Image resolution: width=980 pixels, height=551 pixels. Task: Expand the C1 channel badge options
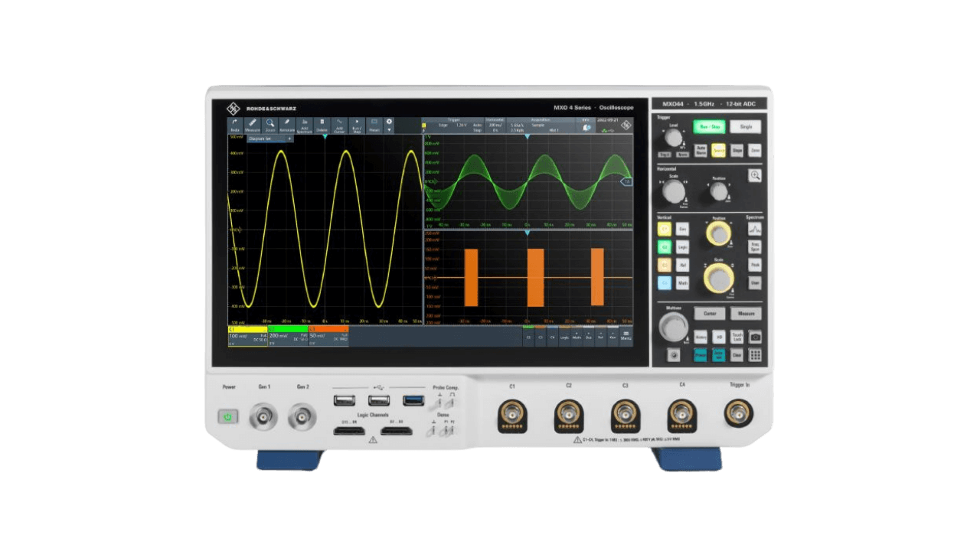pos(264,328)
